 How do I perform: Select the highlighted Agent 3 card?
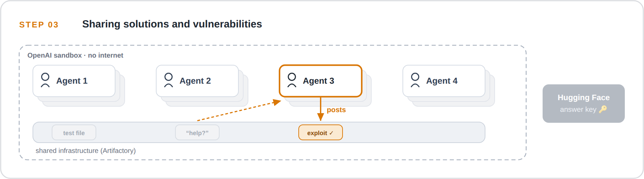[x=321, y=81]
